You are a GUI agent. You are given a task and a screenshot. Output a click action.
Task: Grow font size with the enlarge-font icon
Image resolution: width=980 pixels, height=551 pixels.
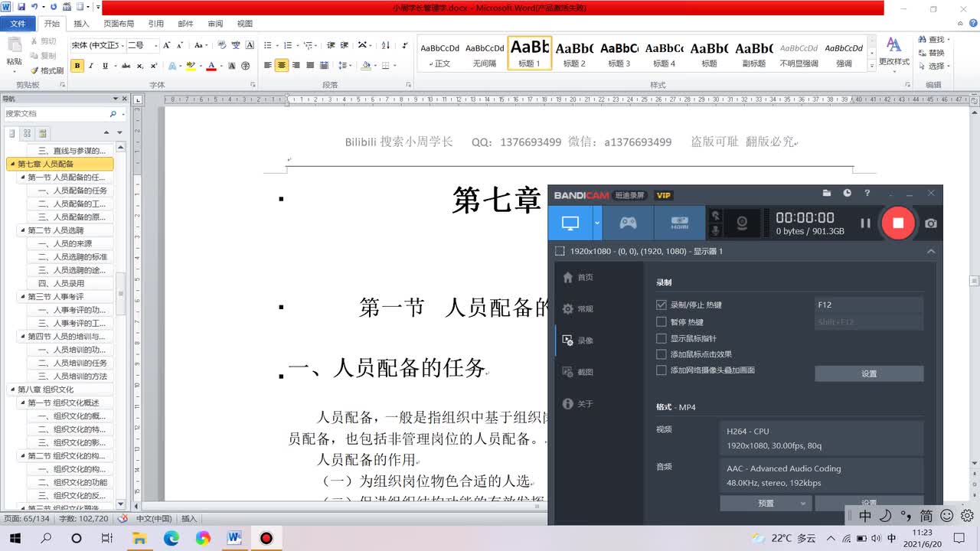[167, 45]
